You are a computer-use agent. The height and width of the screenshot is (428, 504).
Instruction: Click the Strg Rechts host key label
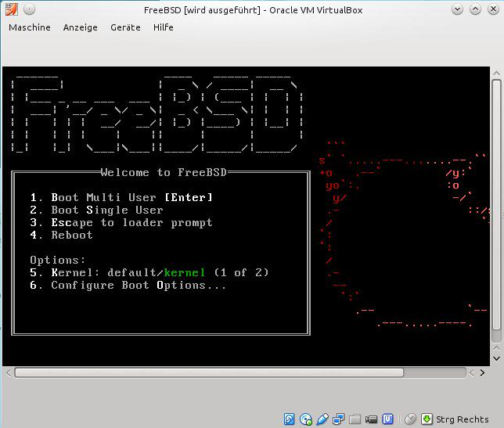pyautogui.click(x=463, y=419)
